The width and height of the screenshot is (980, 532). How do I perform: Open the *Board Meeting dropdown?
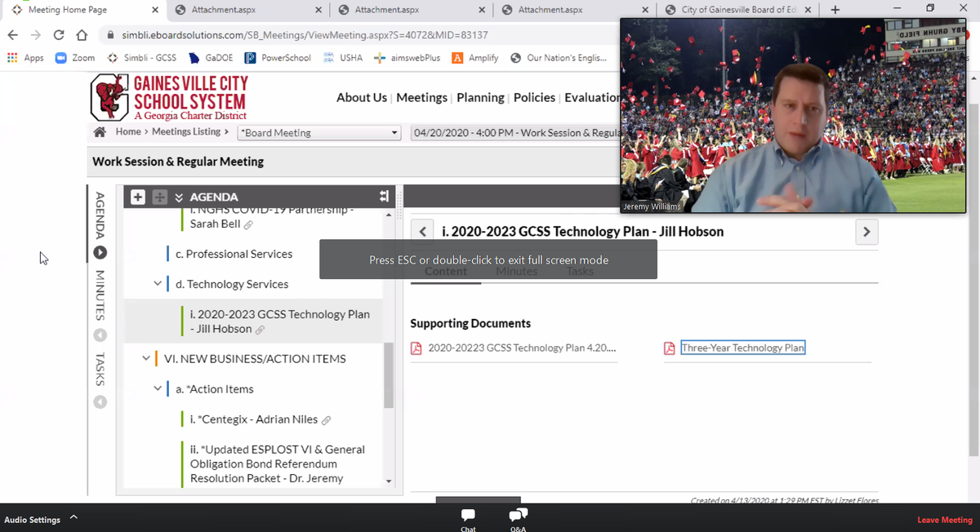tap(318, 132)
